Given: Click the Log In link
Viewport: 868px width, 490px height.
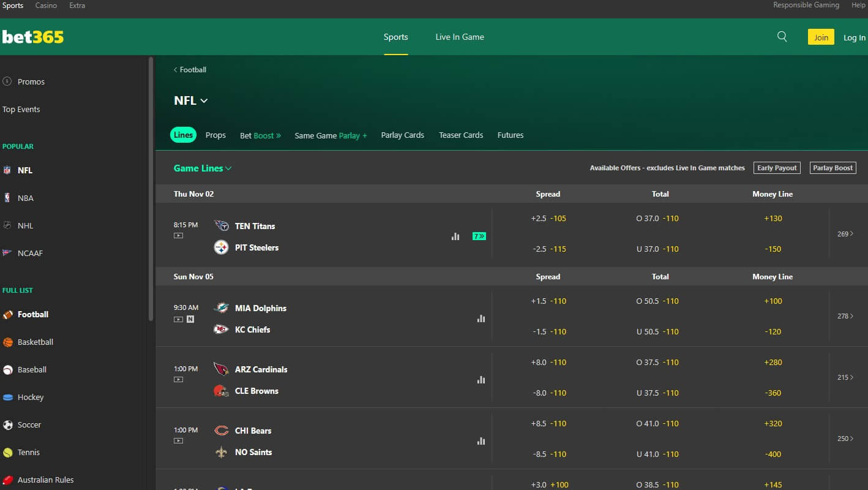Looking at the screenshot, I should click(854, 37).
